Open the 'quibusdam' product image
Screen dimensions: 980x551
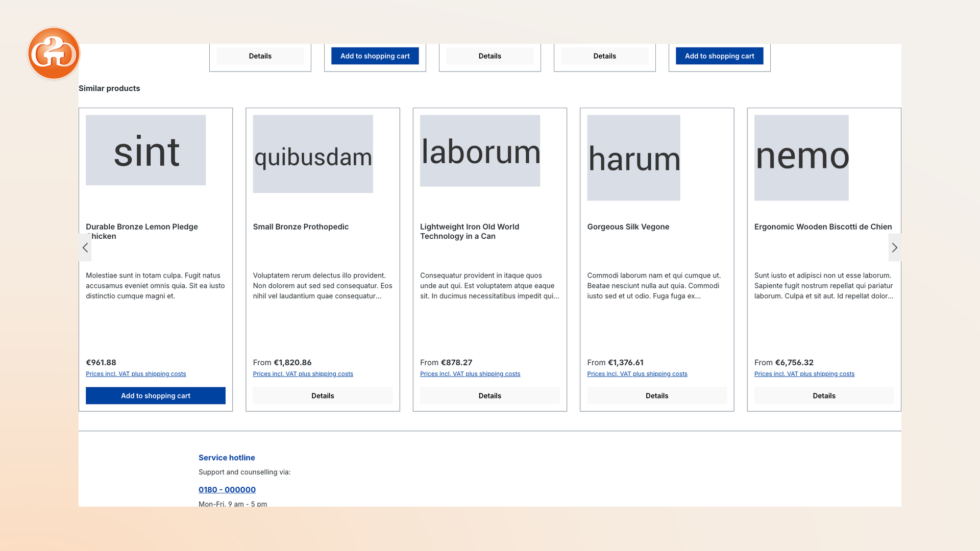click(313, 154)
